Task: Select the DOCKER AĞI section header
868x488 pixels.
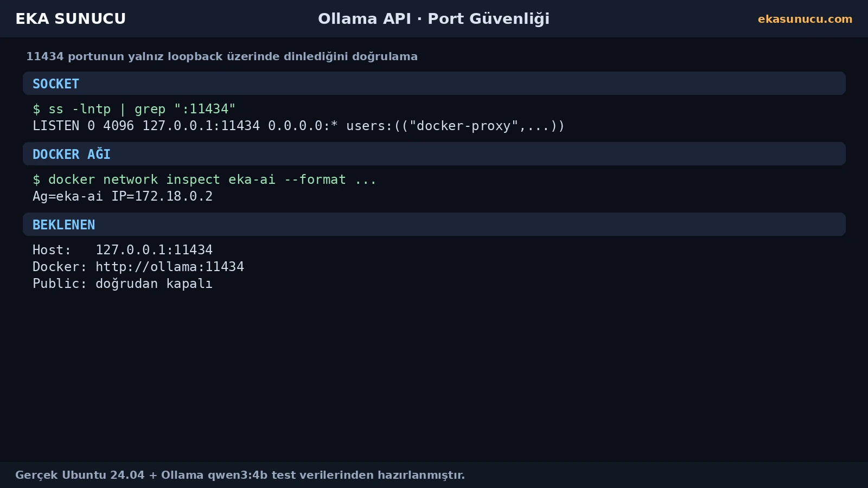Action: 434,154
